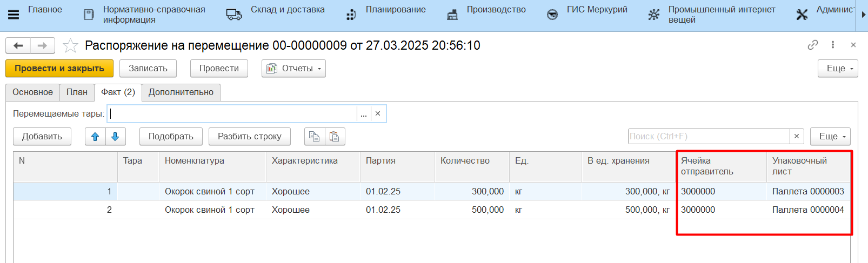Click the forward navigation arrow
Viewport: 868px width, 263px height.
click(43, 46)
